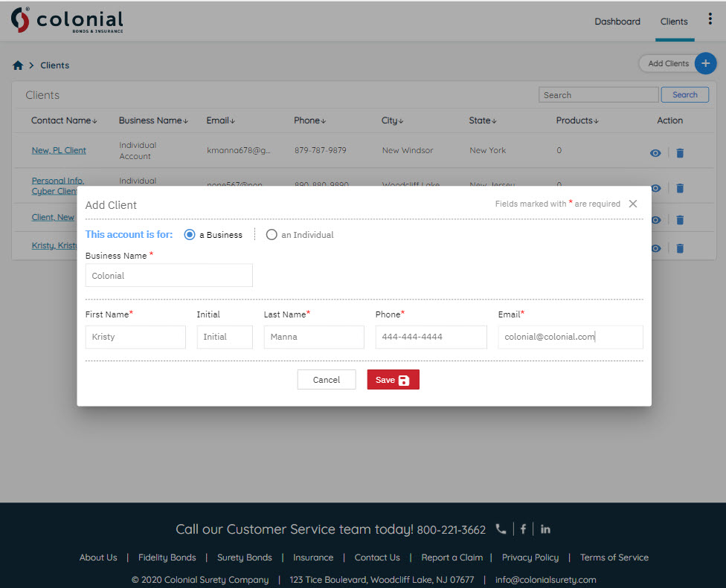Open the Terms of Service footer link

tap(614, 558)
